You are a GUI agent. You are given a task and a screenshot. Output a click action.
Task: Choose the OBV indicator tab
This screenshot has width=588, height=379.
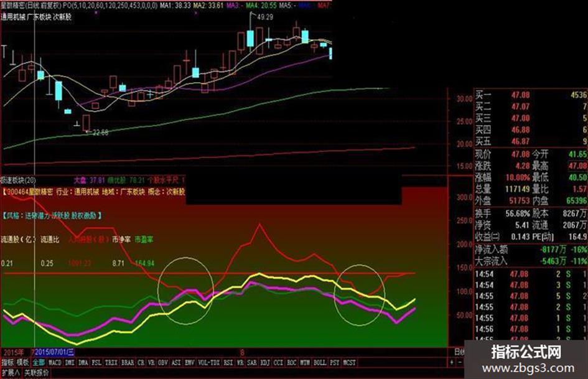[x=163, y=362]
